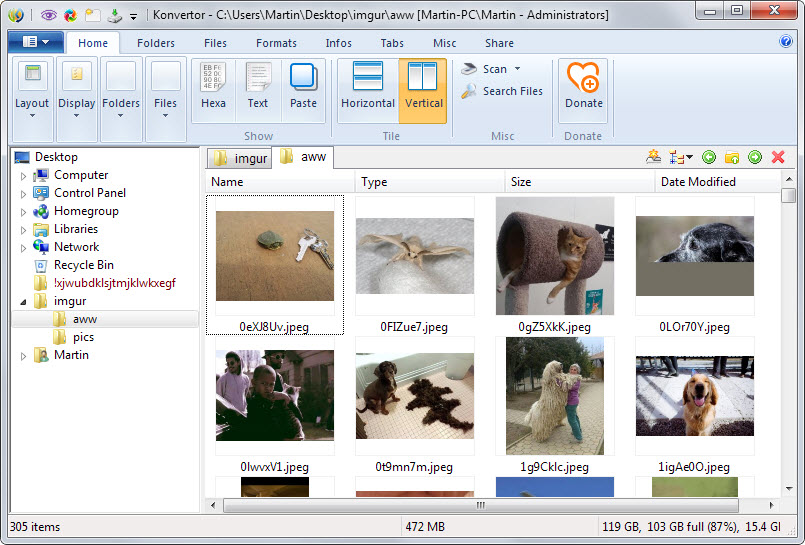Select Desktop in the folder tree

[x=56, y=157]
